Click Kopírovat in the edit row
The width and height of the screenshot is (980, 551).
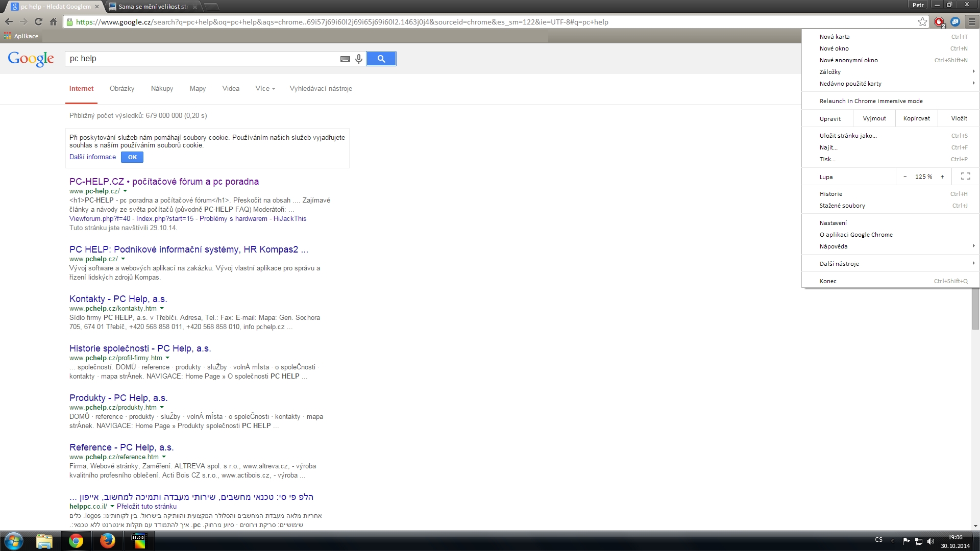pos(916,118)
